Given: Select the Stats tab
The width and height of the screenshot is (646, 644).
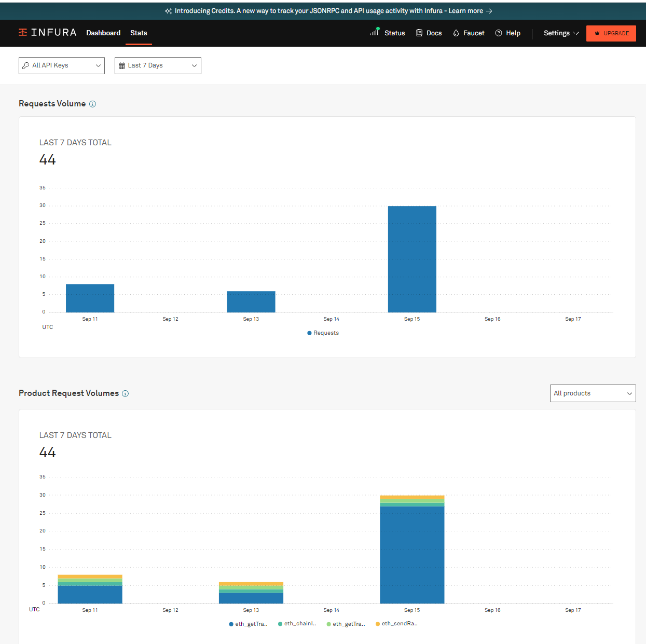Looking at the screenshot, I should click(x=139, y=33).
